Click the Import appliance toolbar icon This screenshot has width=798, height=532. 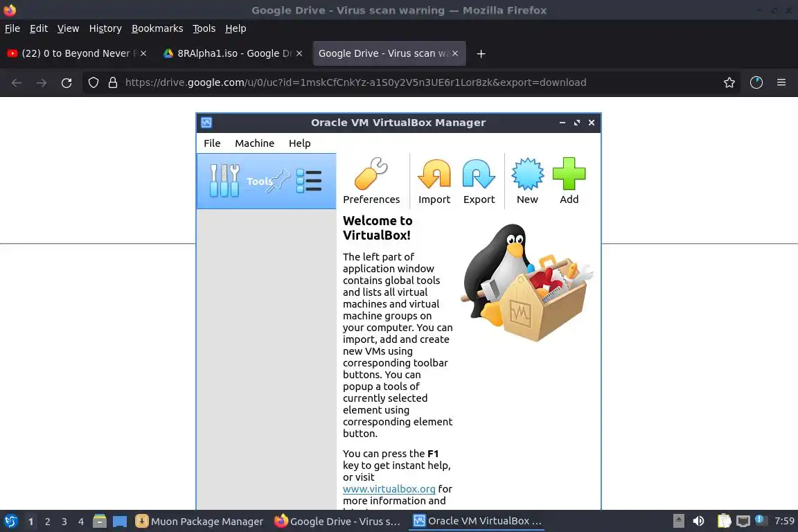[434, 181]
